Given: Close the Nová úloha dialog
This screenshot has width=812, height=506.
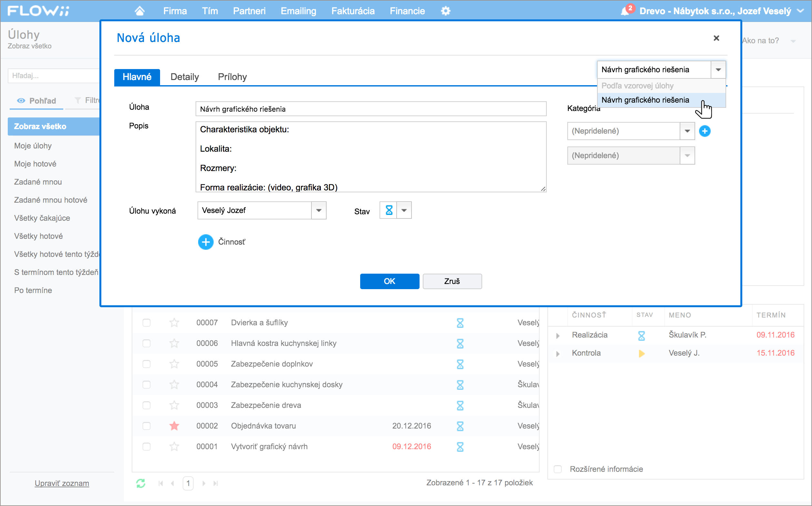Looking at the screenshot, I should 716,38.
